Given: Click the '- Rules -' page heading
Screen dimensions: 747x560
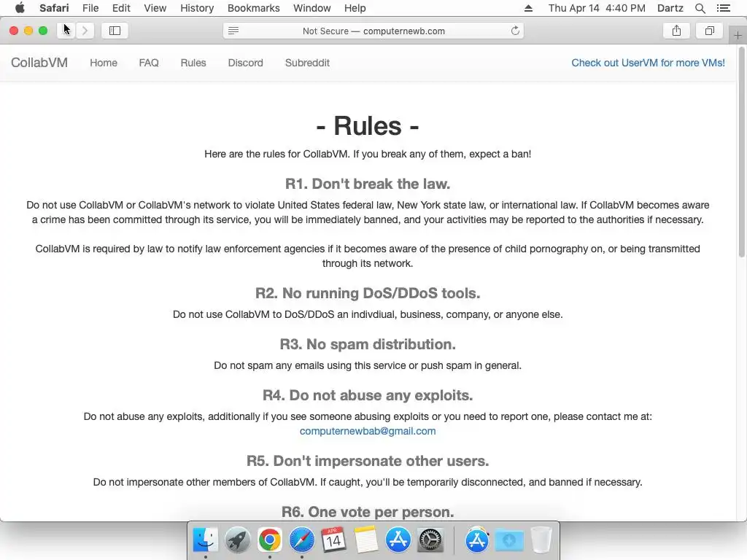Looking at the screenshot, I should coord(368,125).
